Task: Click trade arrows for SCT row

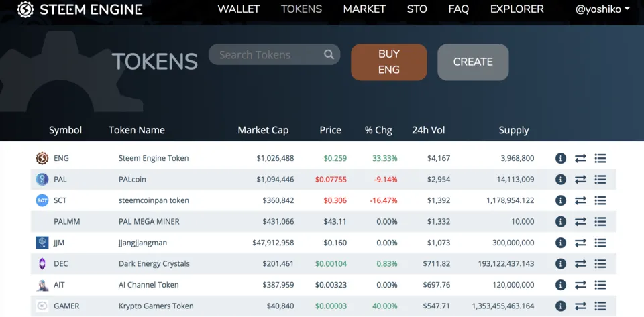Action: click(580, 200)
